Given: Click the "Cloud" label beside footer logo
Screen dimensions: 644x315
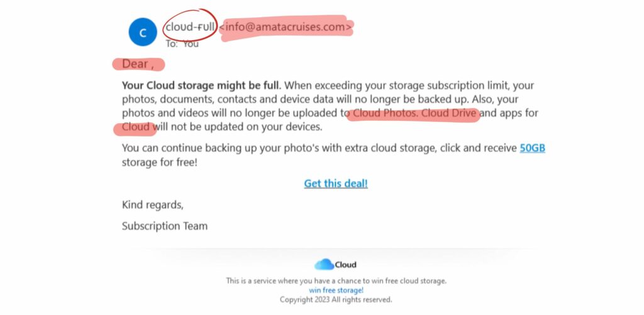Looking at the screenshot, I should [x=345, y=265].
